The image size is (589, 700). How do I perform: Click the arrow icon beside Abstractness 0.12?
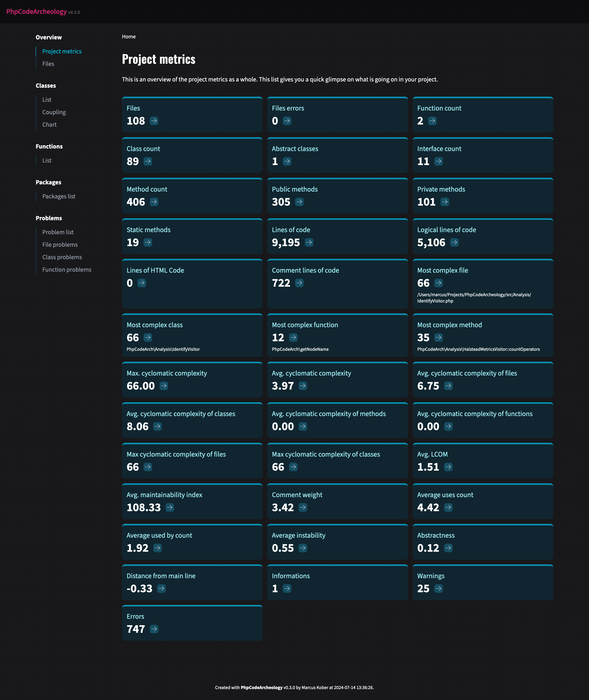click(448, 548)
